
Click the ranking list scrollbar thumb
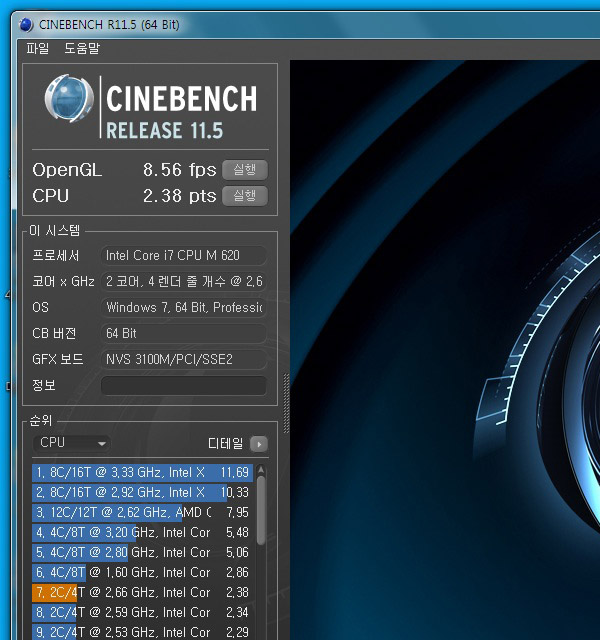[x=261, y=511]
